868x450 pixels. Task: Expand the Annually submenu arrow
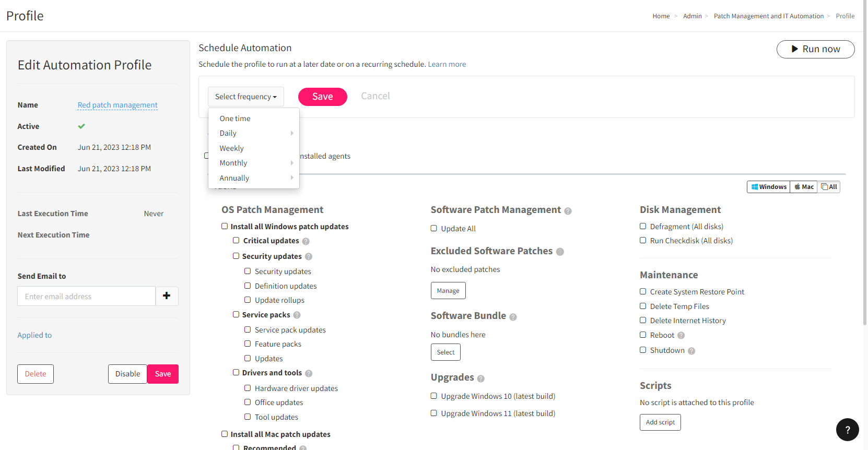coord(292,177)
